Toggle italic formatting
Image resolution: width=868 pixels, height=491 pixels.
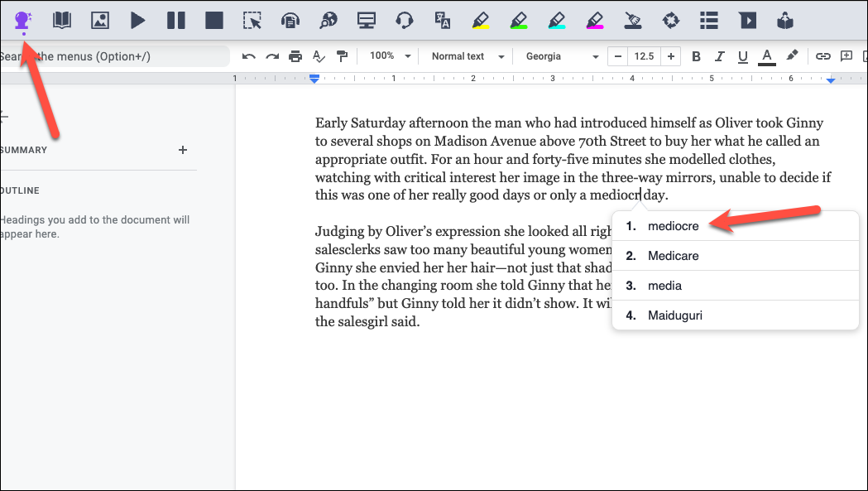click(719, 56)
